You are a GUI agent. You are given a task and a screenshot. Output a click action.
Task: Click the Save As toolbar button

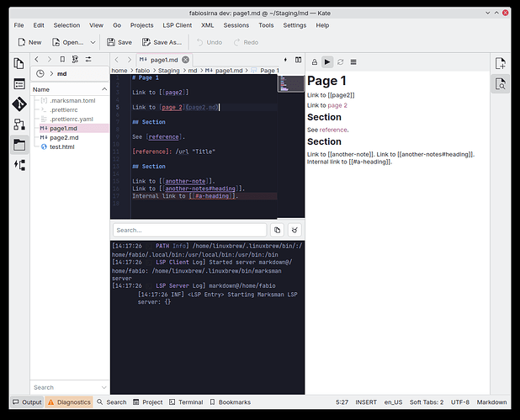pos(162,42)
